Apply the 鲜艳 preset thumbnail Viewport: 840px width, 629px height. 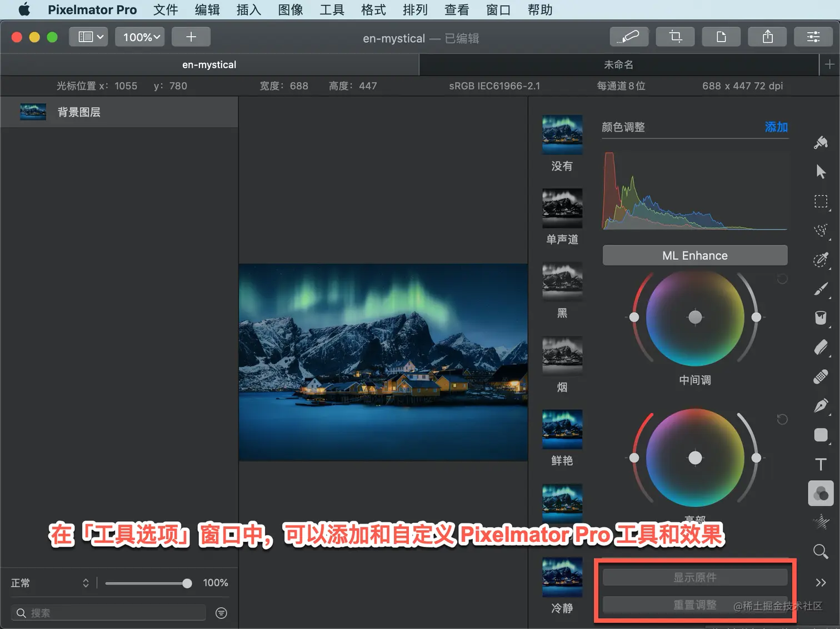coord(562,429)
